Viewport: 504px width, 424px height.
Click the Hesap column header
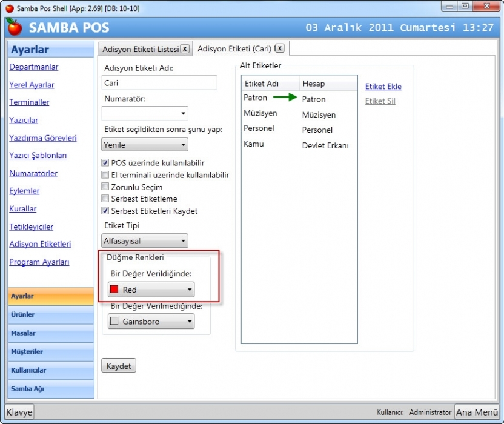coord(328,84)
